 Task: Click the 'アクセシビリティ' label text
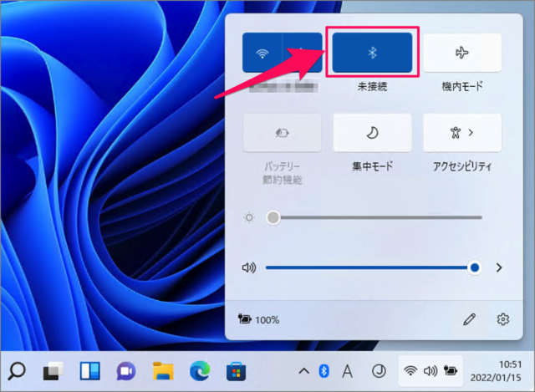(462, 166)
